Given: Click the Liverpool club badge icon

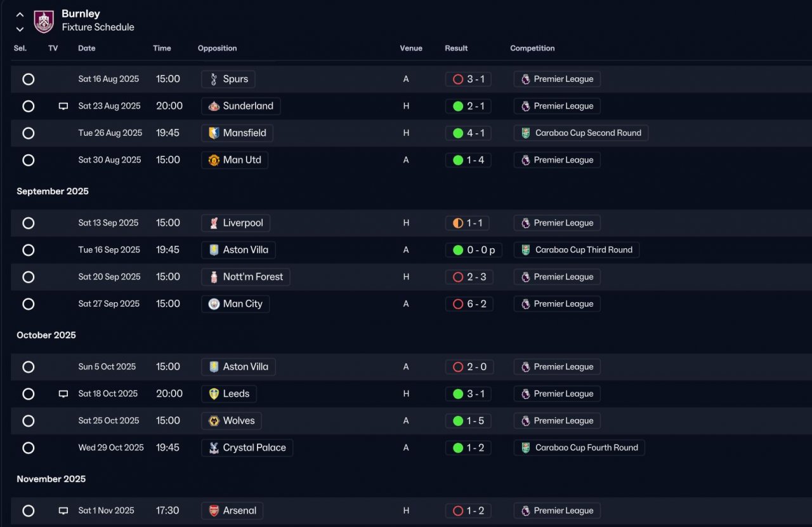Looking at the screenshot, I should (214, 223).
